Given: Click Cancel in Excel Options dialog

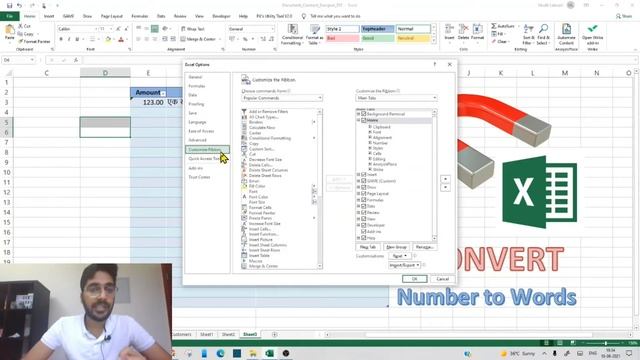Looking at the screenshot, I should [442, 279].
